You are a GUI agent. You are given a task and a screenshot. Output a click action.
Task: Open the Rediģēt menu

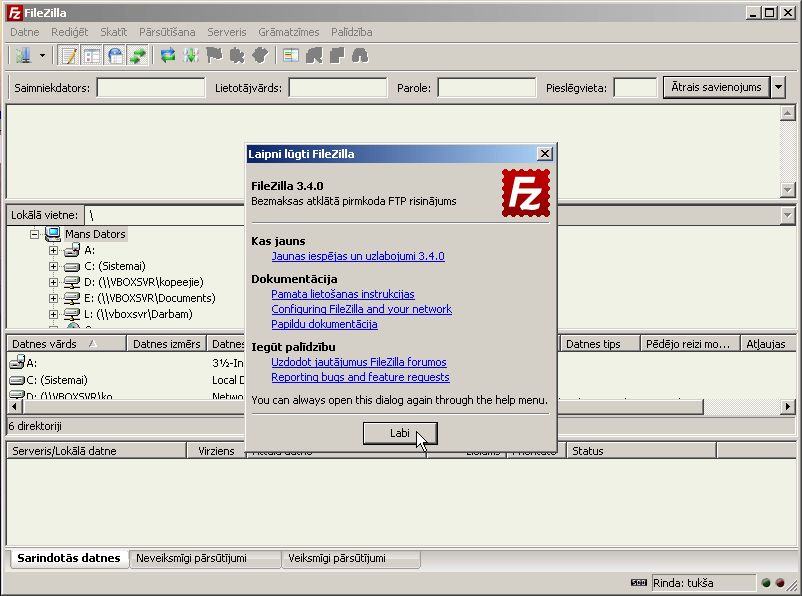[x=70, y=32]
